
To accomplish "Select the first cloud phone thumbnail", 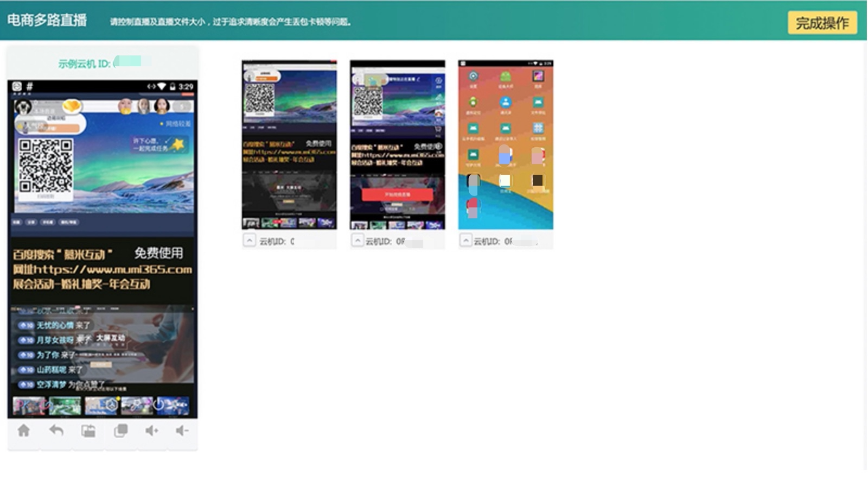I will (289, 144).
